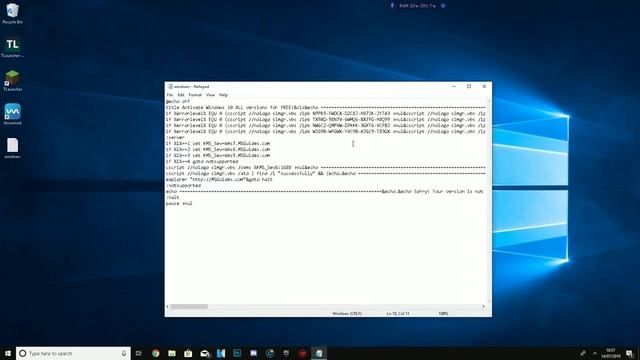The height and width of the screenshot is (360, 640).
Task: Show hidden system tray icons
Action: 595,353
